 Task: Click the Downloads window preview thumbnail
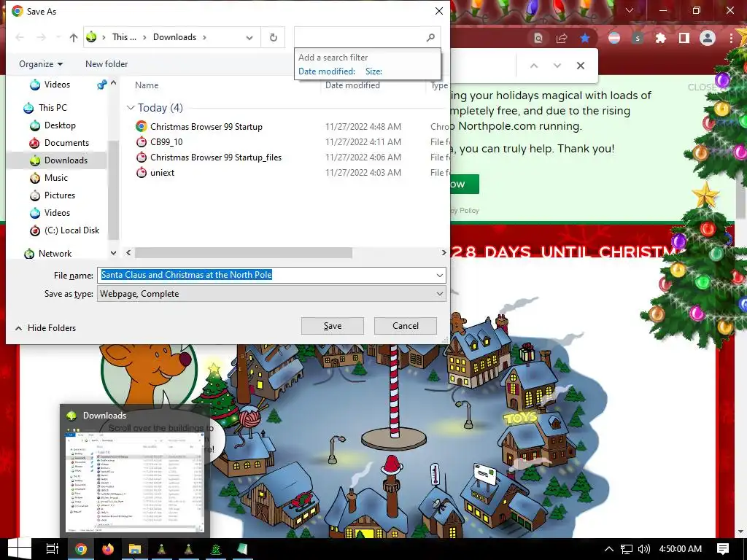point(135,481)
